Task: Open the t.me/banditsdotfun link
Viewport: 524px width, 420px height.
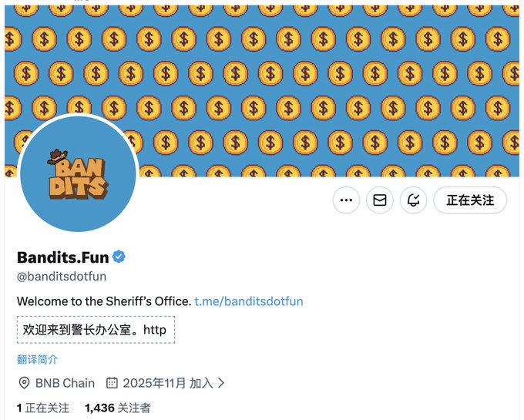Action: point(249,301)
